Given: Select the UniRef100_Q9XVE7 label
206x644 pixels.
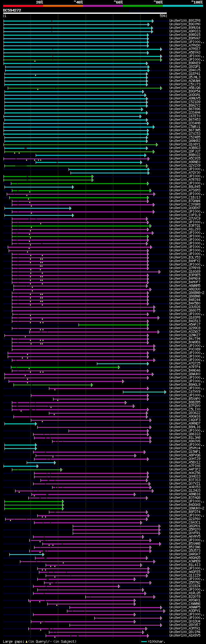Looking at the screenshot, I should (185, 625).
